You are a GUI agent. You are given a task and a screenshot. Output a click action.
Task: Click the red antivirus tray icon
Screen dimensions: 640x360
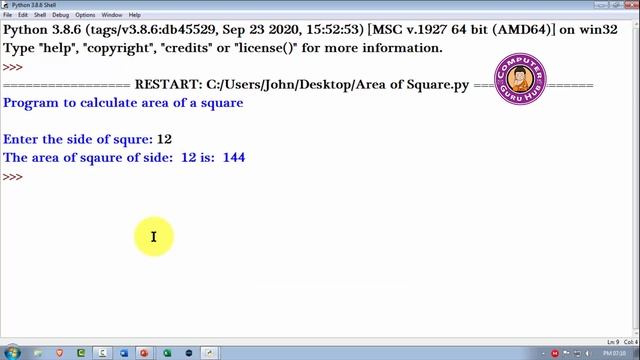click(555, 353)
